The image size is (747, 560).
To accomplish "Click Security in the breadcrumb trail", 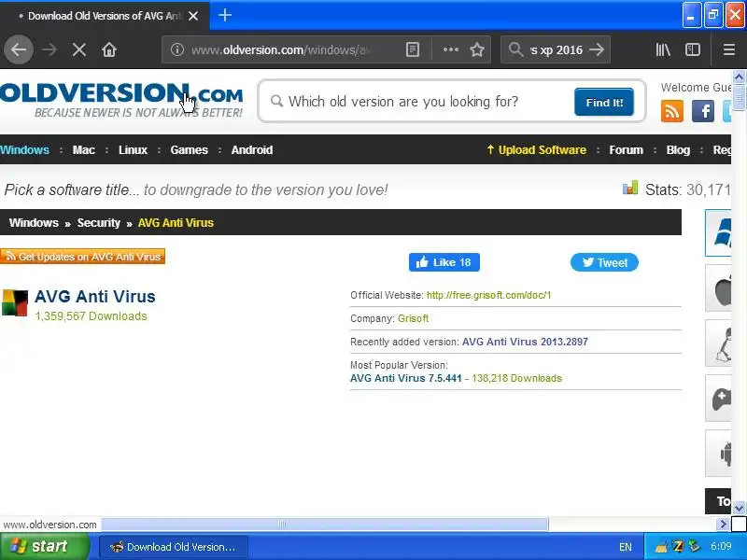I will tap(99, 223).
